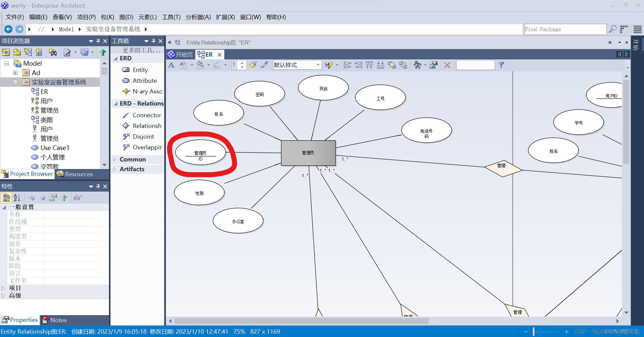Click the text font 'A' icon in diagram toolbar
The width and height of the screenshot is (644, 337).
coord(171,65)
